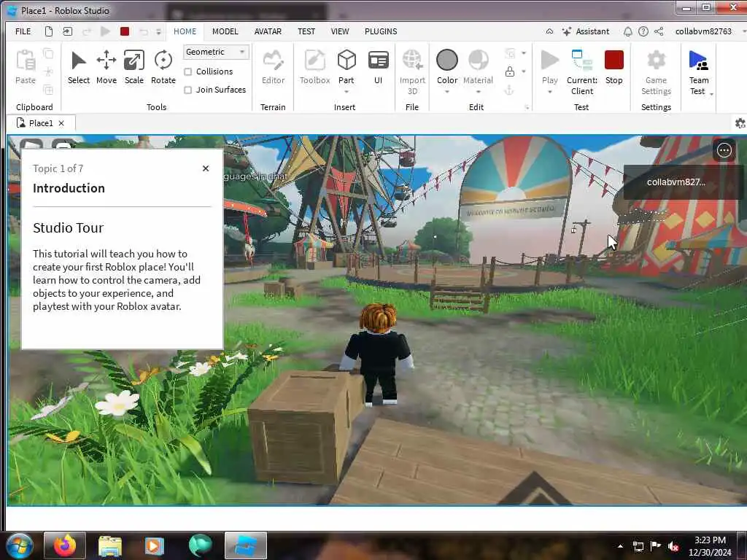Click the Roblox Studio taskbar button
Image resolution: width=747 pixels, height=560 pixels.
[245, 545]
